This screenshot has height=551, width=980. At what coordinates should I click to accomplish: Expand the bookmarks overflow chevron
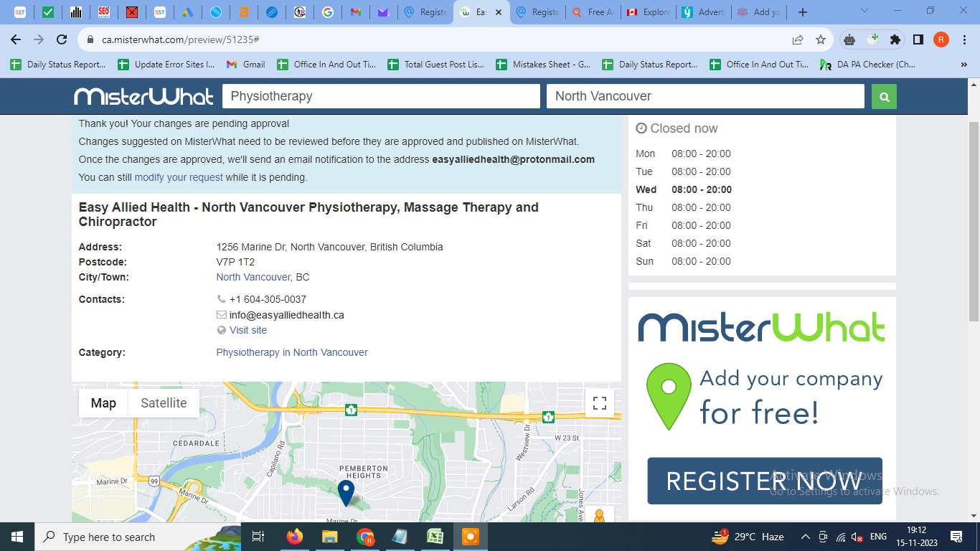tap(963, 65)
